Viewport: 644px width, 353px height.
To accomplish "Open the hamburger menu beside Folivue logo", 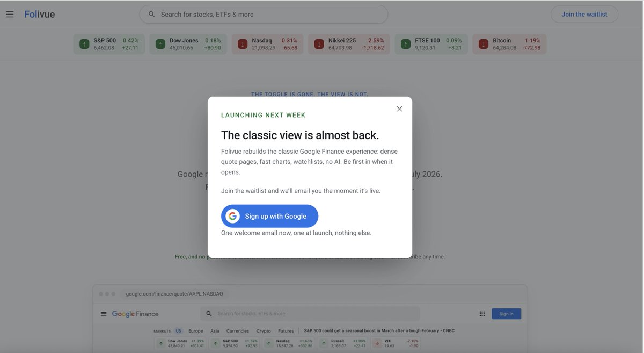I will pyautogui.click(x=10, y=14).
